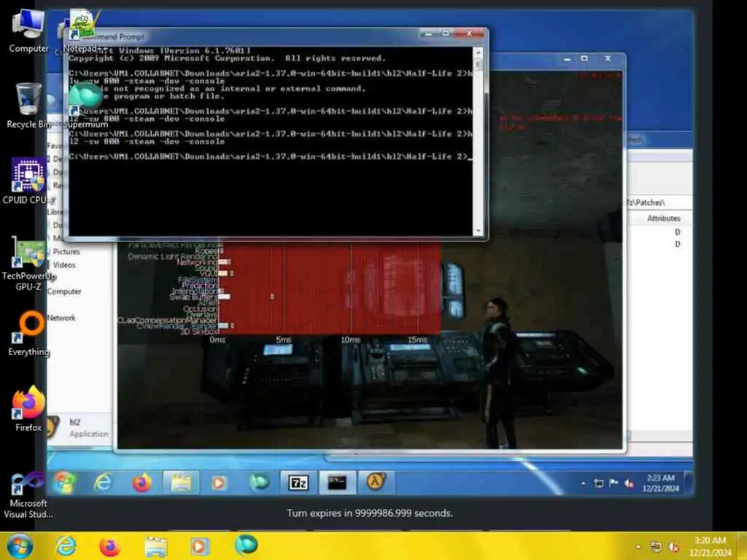
Task: Click Show desktop button on the remote taskbar
Action: click(x=688, y=483)
